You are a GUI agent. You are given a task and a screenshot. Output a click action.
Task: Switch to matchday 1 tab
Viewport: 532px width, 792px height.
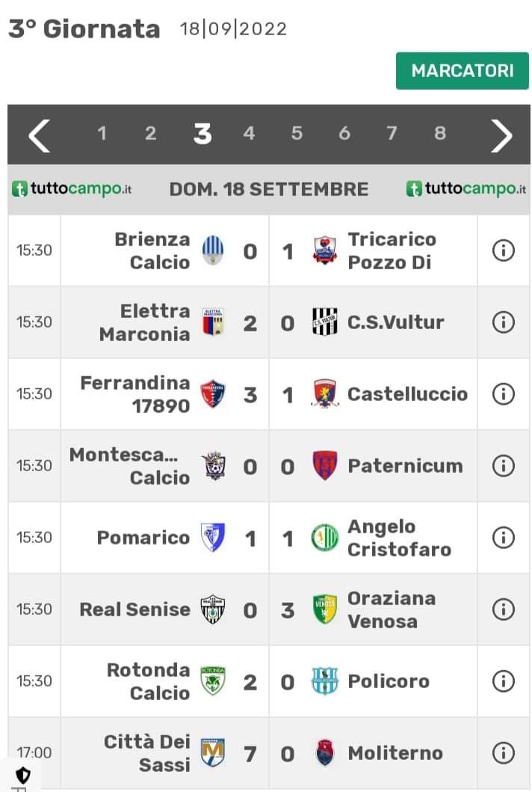(102, 133)
